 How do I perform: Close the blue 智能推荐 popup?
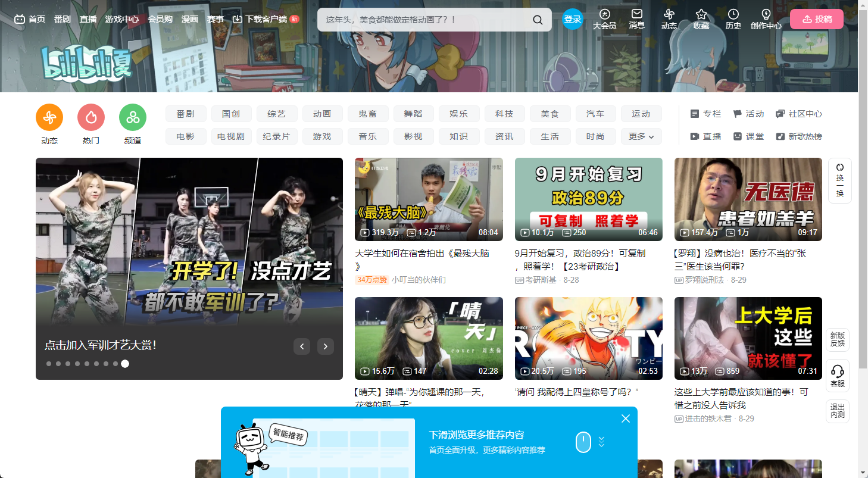625,418
